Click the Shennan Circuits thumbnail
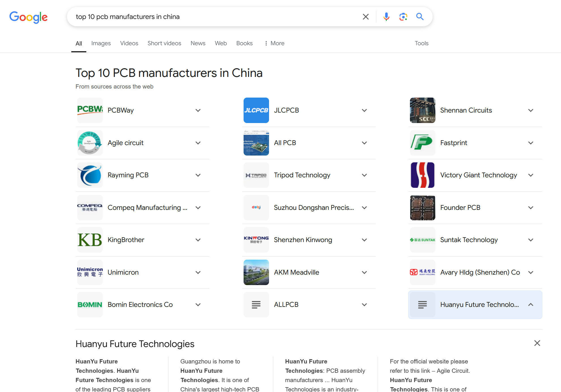 pyautogui.click(x=422, y=110)
